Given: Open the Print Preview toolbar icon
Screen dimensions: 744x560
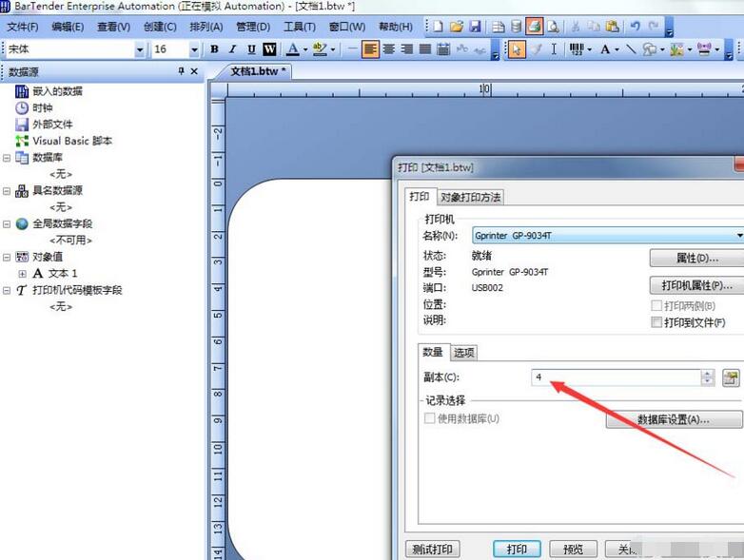Looking at the screenshot, I should tap(553, 27).
